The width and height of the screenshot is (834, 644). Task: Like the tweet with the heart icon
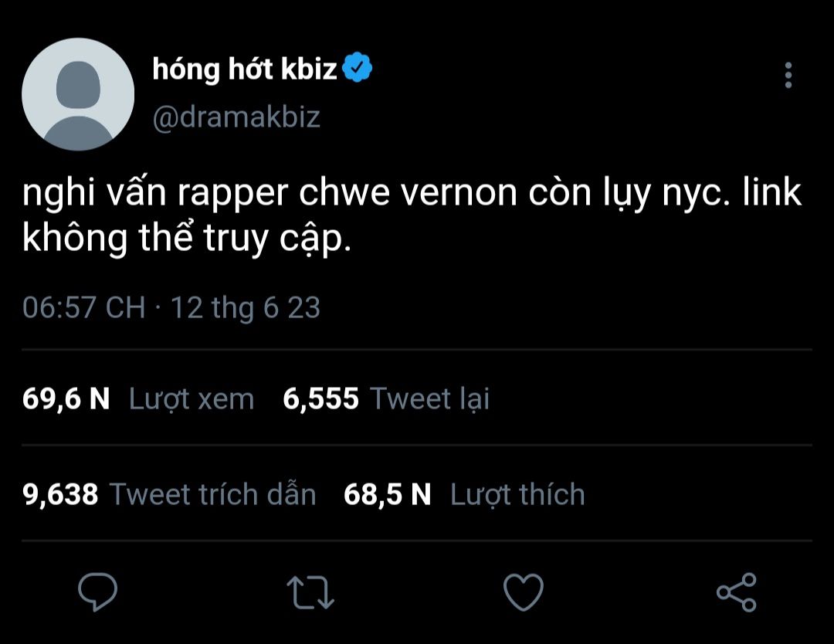[523, 592]
